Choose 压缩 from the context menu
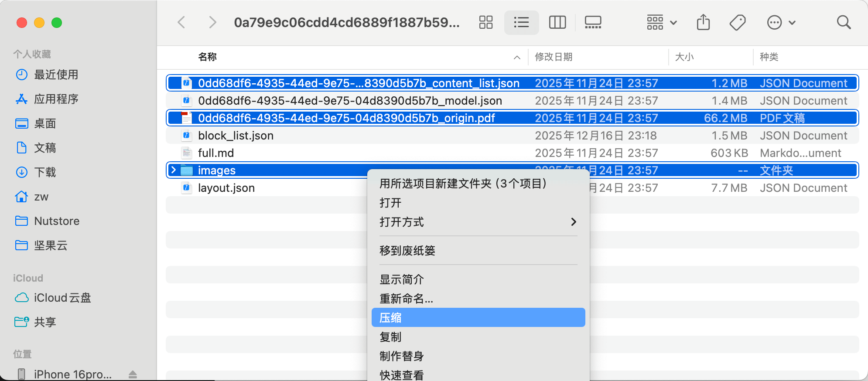 tap(478, 318)
